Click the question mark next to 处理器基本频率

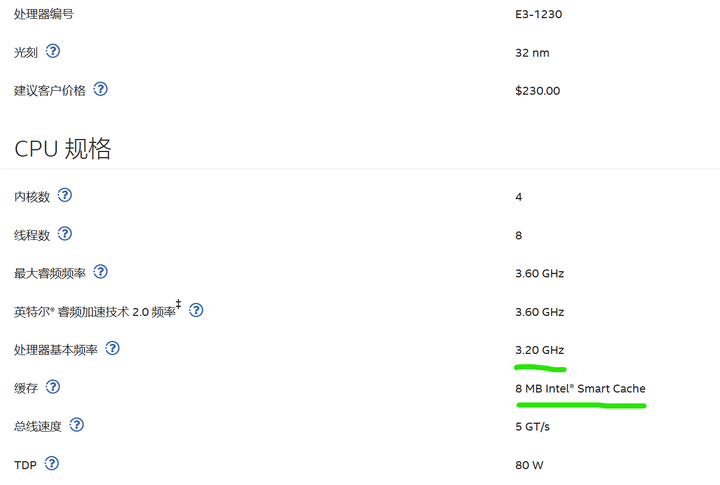[x=112, y=349]
